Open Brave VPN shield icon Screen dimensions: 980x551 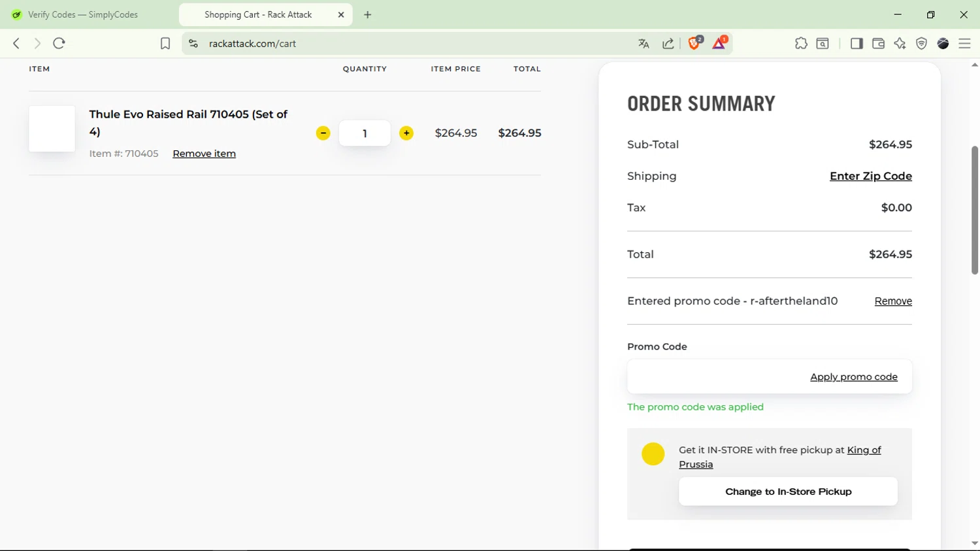tap(921, 43)
